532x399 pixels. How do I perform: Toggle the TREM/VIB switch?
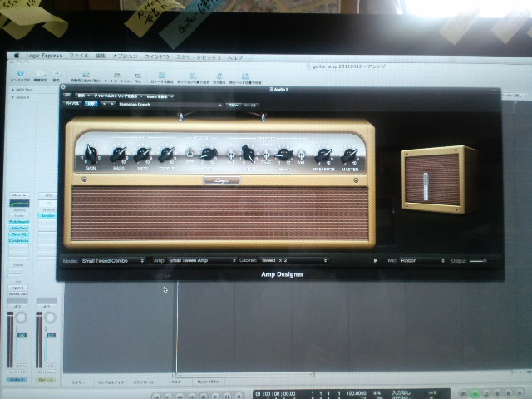[301, 155]
